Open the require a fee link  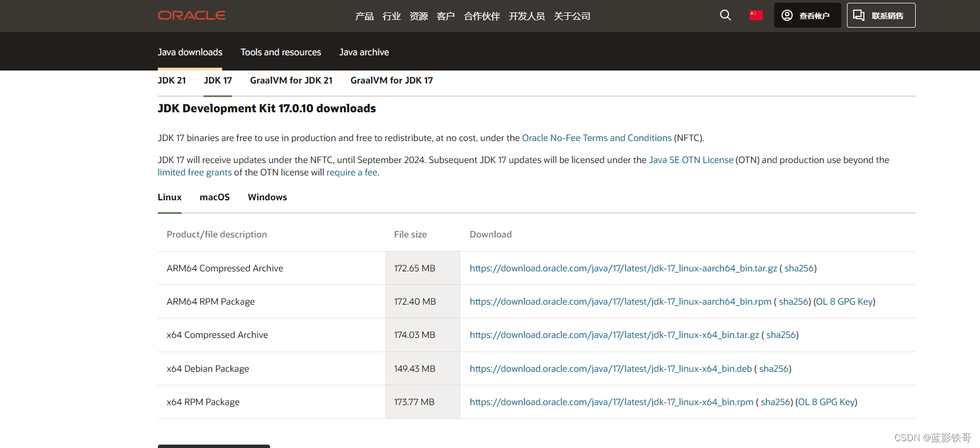click(352, 172)
